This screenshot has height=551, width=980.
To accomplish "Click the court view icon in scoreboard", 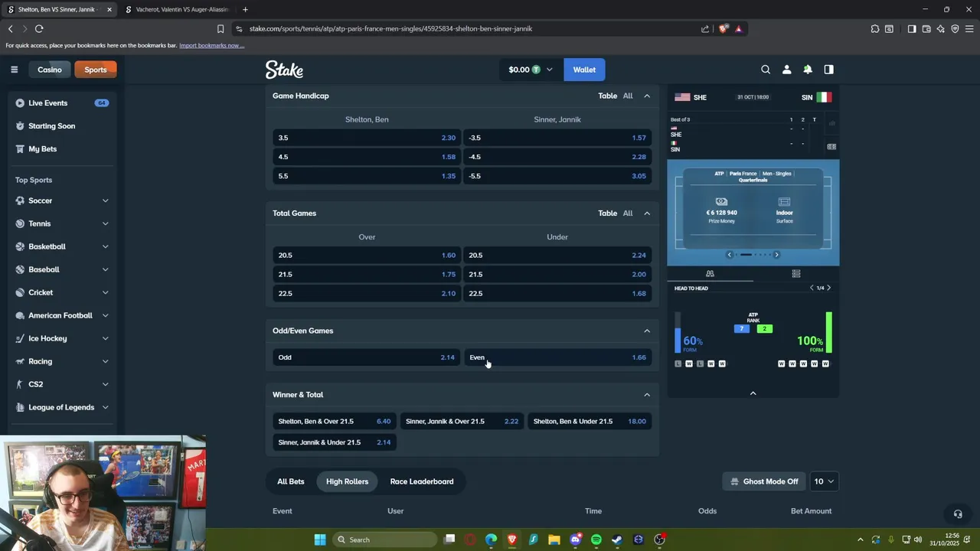I will (831, 146).
